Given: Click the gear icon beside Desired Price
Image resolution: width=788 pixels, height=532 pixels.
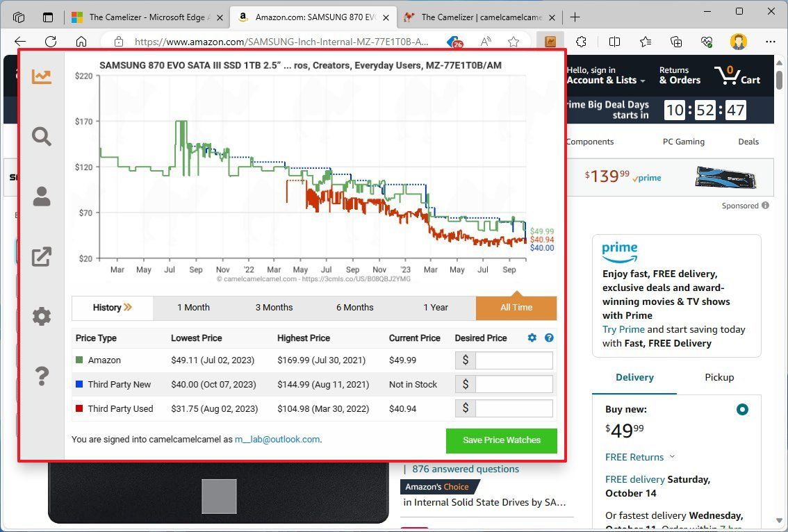Looking at the screenshot, I should [x=532, y=338].
